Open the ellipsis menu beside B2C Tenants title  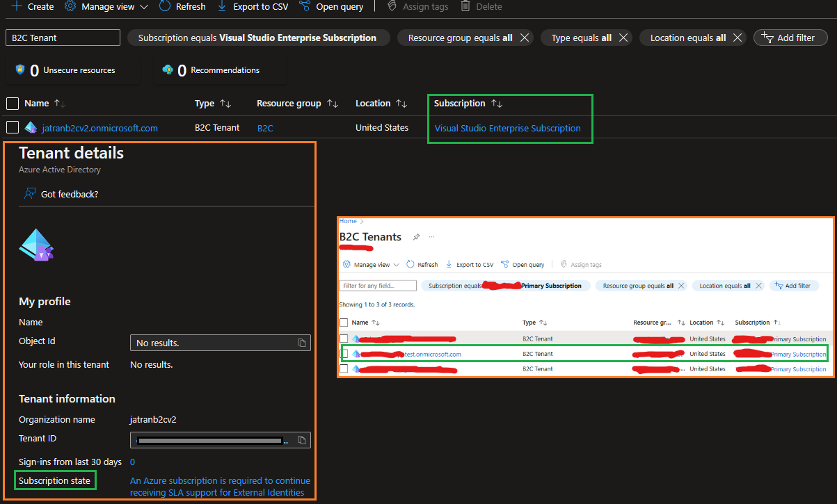coord(431,237)
